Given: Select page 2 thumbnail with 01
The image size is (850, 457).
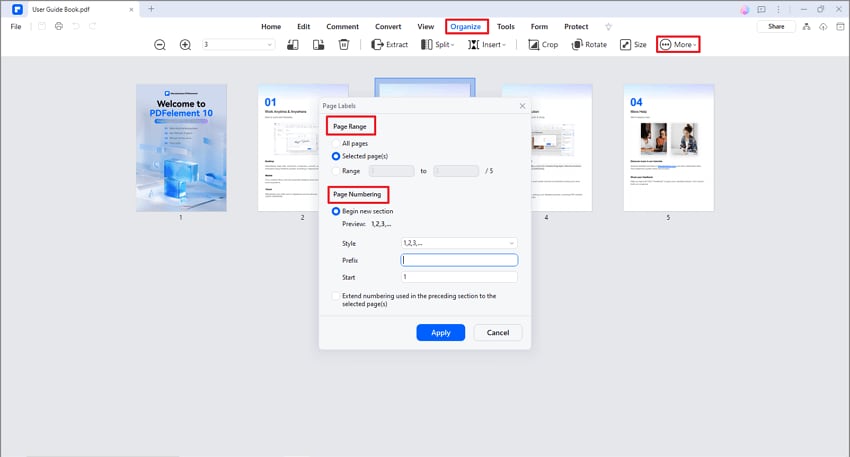Looking at the screenshot, I should 288,147.
